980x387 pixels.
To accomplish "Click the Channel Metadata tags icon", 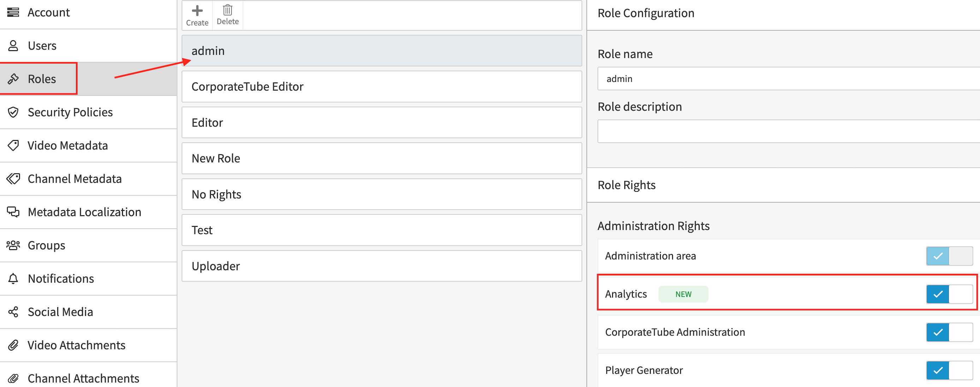I will click(x=13, y=179).
